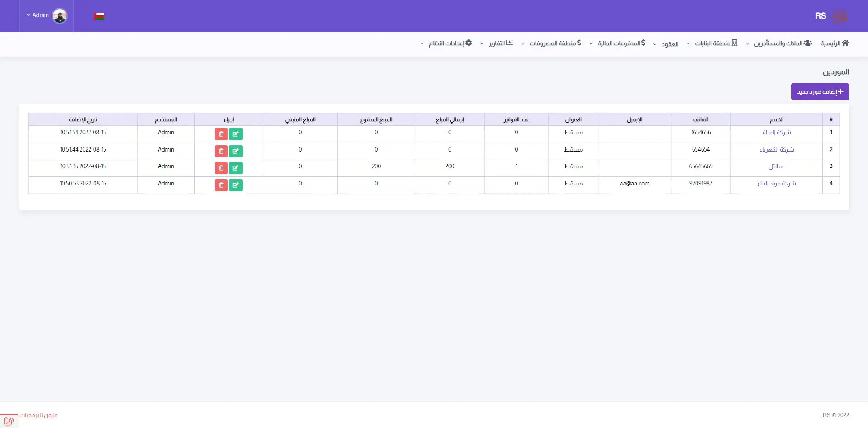Click the green edit icon for شركة المياه
The width and height of the screenshot is (868, 428).
pyautogui.click(x=236, y=134)
